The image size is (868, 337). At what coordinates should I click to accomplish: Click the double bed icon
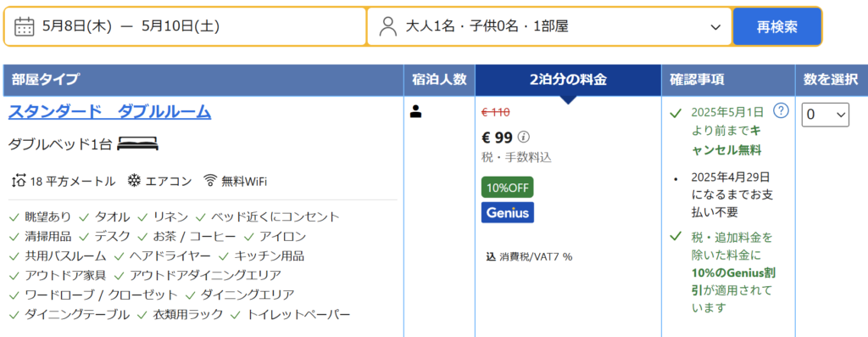pyautogui.click(x=138, y=144)
